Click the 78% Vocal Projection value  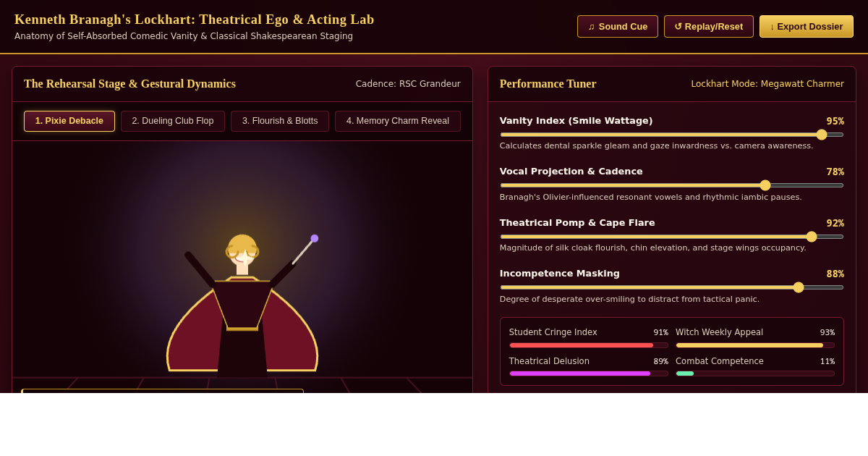click(835, 172)
